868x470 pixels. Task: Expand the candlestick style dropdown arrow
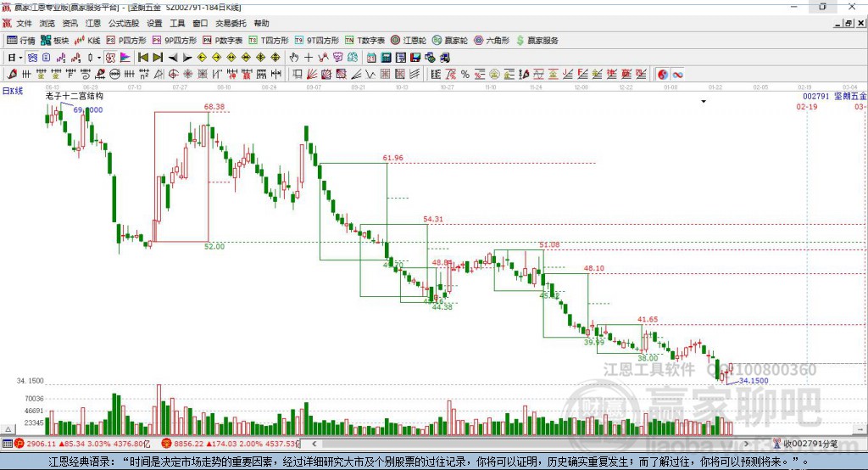pos(99,58)
